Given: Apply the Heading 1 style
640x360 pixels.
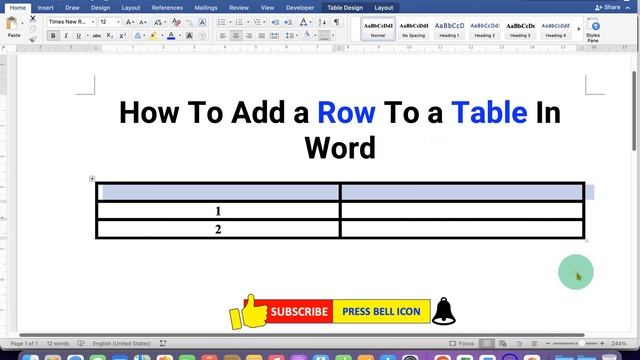Looking at the screenshot, I should click(449, 29).
